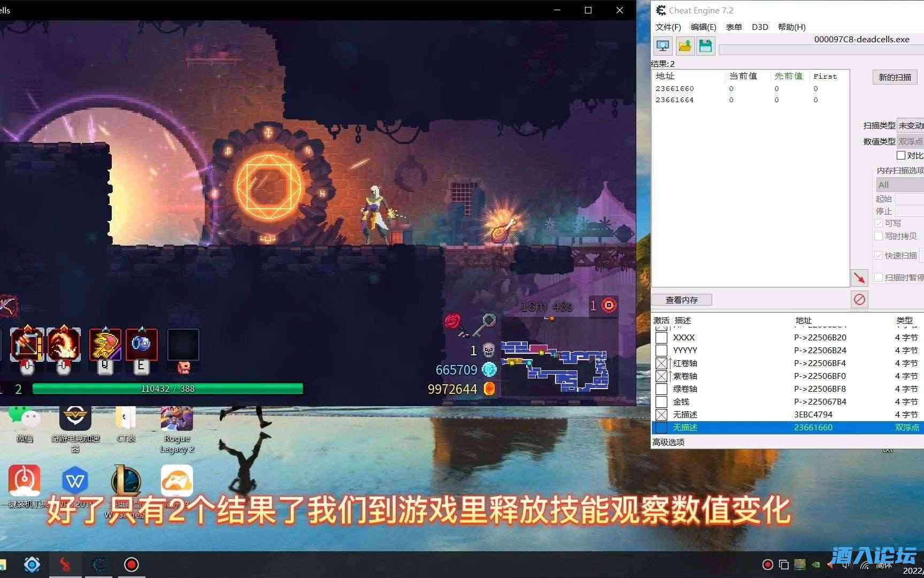
Task: Select address 23661664 in scan results
Action: click(675, 100)
